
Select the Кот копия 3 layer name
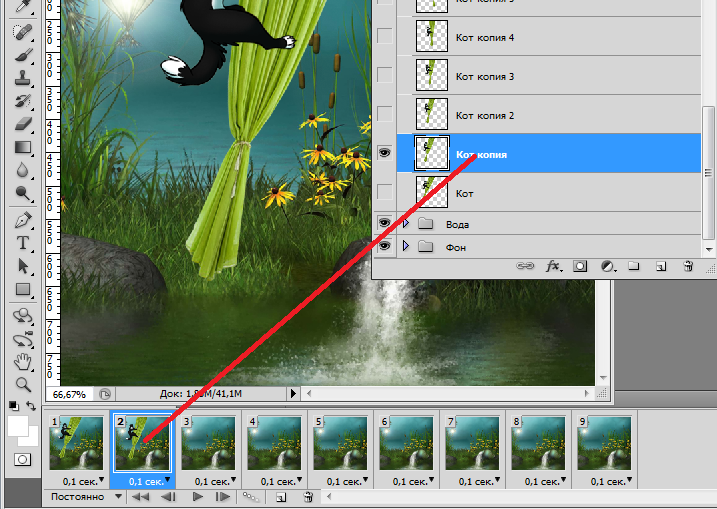coord(485,77)
